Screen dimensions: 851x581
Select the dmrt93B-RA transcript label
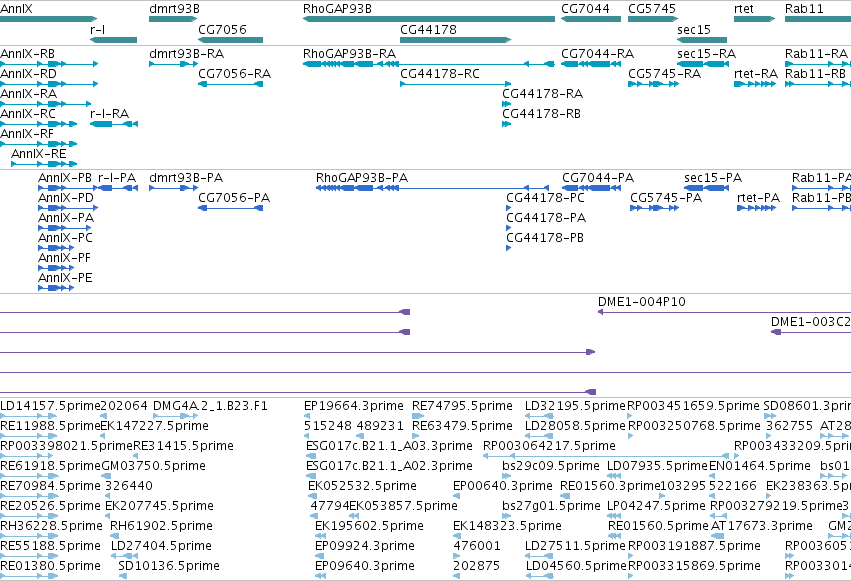(186, 54)
